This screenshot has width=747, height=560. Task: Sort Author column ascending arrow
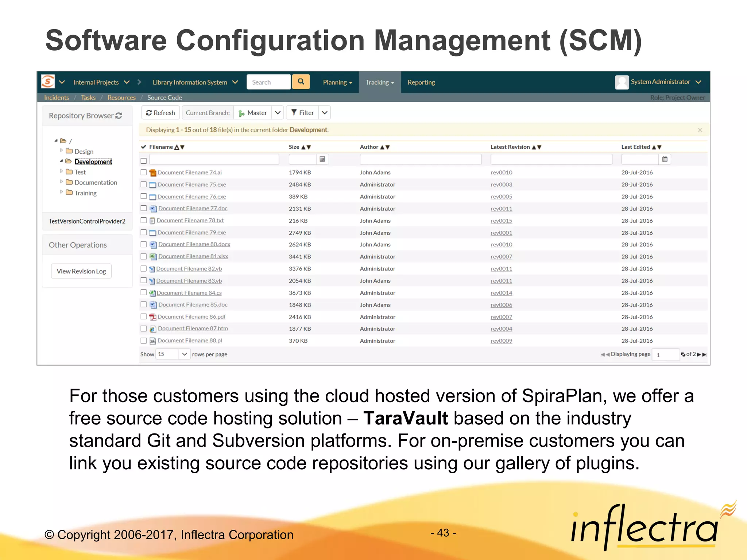(382, 147)
